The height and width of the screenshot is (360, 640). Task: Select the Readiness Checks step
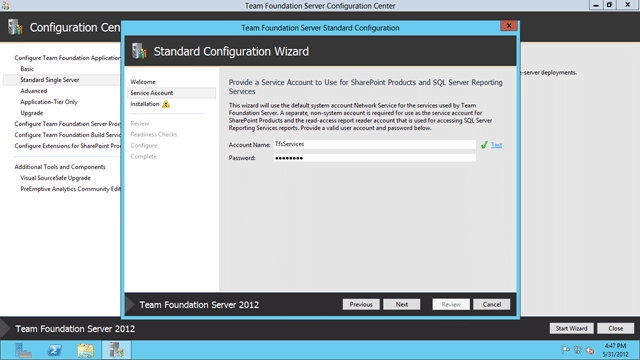pyautogui.click(x=153, y=134)
